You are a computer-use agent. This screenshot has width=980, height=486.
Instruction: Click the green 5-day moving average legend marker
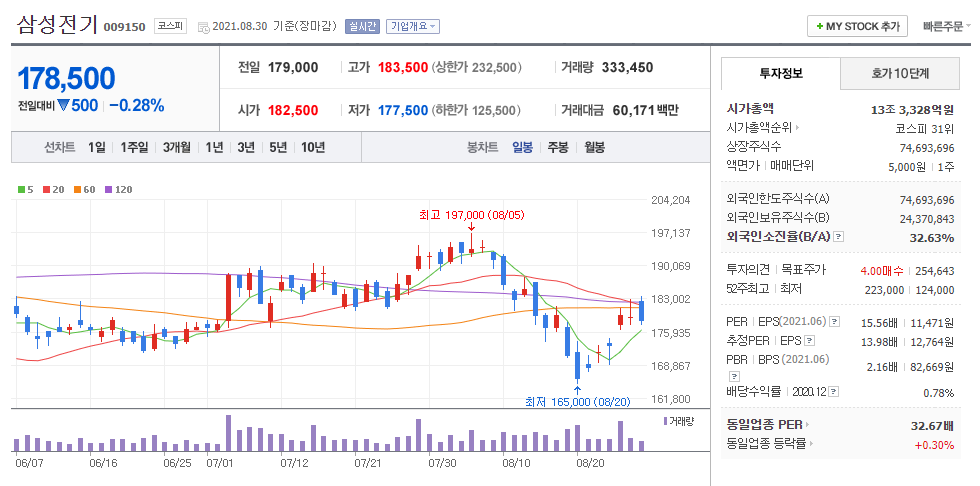tap(21, 189)
